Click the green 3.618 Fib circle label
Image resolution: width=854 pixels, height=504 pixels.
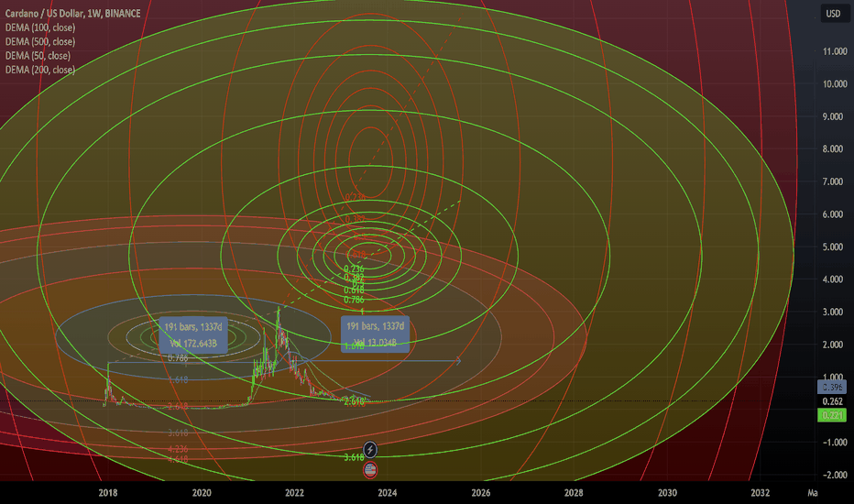point(354,457)
